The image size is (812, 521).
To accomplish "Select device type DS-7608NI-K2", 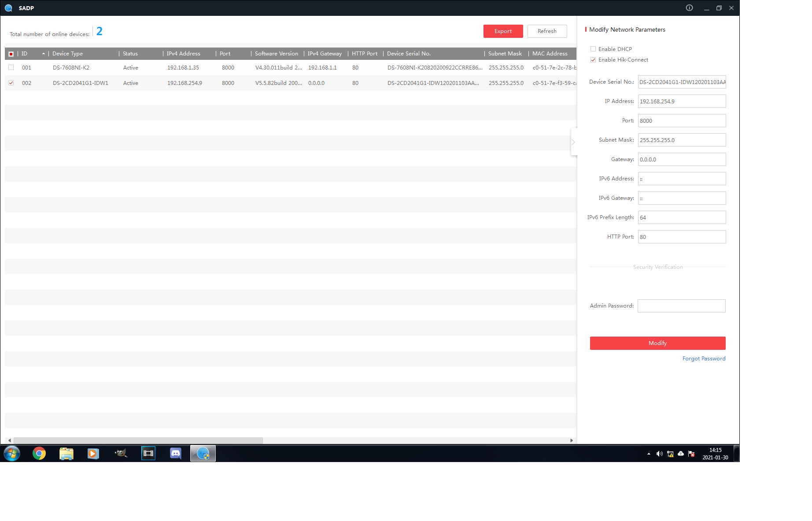I will click(x=71, y=68).
